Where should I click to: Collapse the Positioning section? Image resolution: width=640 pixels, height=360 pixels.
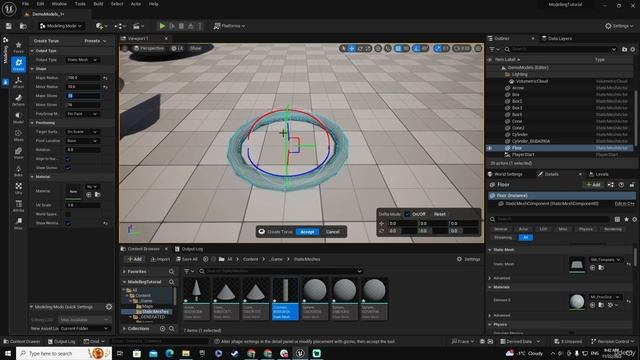pos(32,123)
